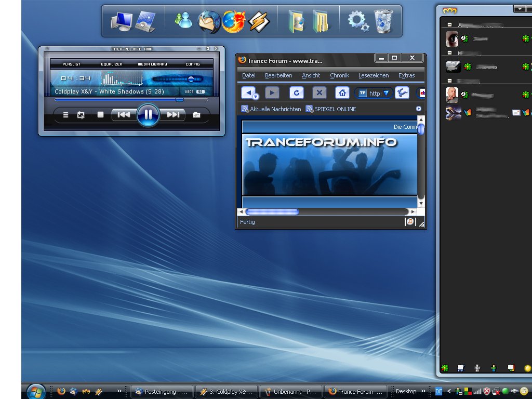Go to Firefox home page icon

342,93
